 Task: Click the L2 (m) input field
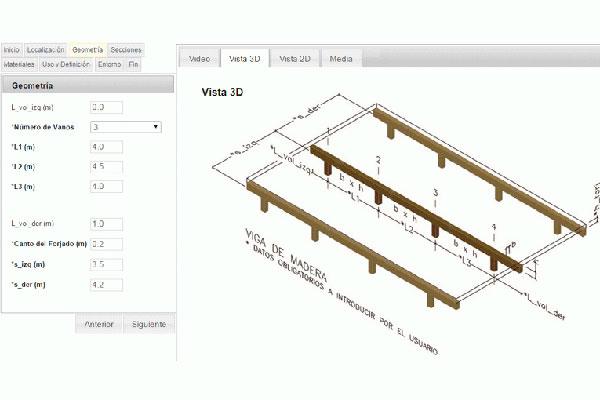coord(106,166)
